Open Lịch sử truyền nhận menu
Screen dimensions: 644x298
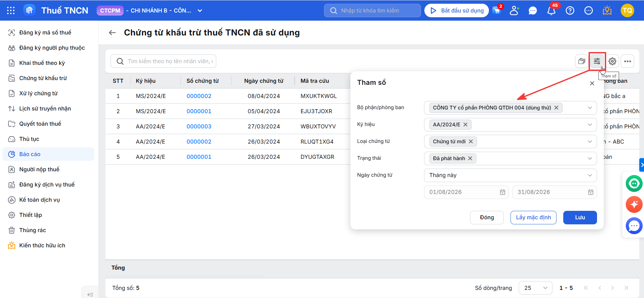tap(48, 108)
